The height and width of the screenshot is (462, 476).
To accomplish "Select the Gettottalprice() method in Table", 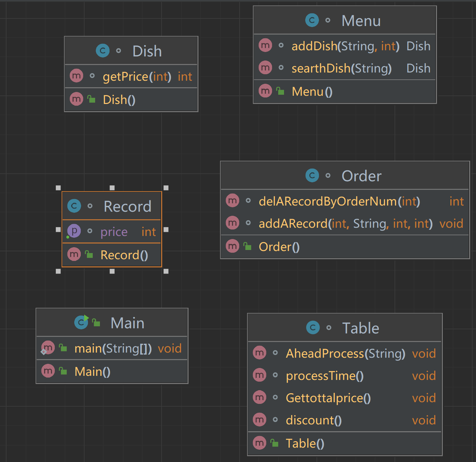I will (x=328, y=398).
